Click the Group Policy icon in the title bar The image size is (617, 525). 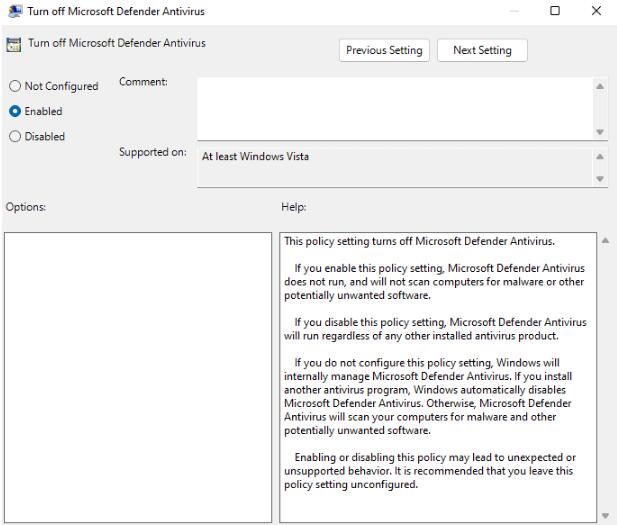pos(13,10)
